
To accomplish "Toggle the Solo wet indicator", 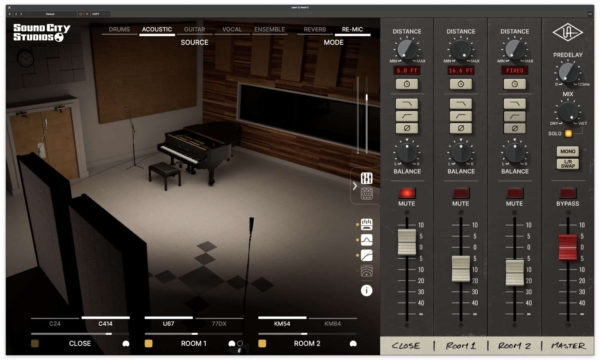I will pyautogui.click(x=569, y=134).
